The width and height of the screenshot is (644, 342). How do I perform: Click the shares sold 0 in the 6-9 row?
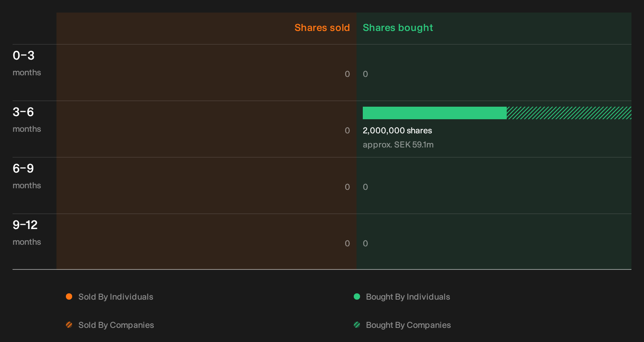point(347,187)
